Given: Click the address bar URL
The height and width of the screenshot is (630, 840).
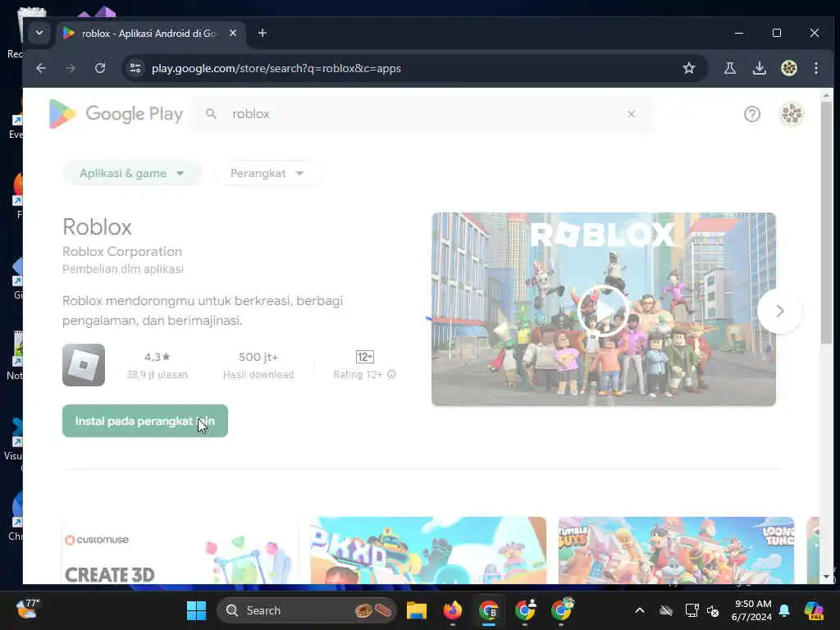Looking at the screenshot, I should pyautogui.click(x=276, y=69).
